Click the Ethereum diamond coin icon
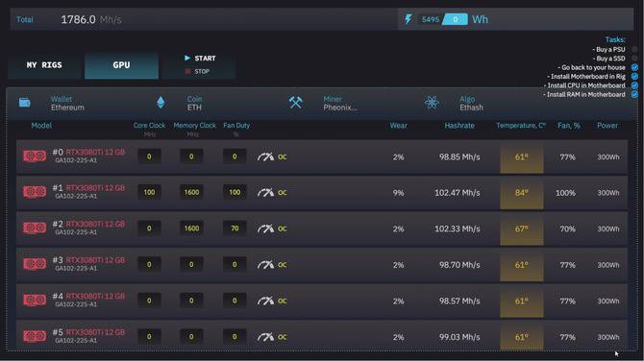Screen dimensions: 644x361 point(161,102)
